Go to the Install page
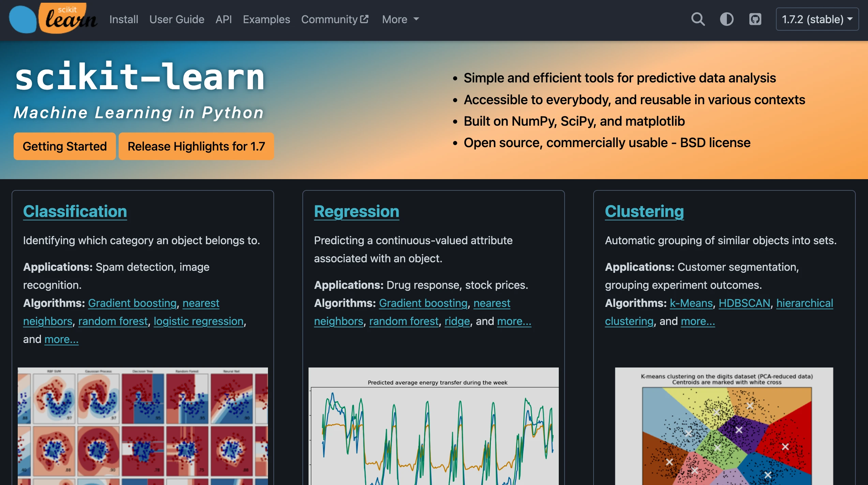 point(123,19)
